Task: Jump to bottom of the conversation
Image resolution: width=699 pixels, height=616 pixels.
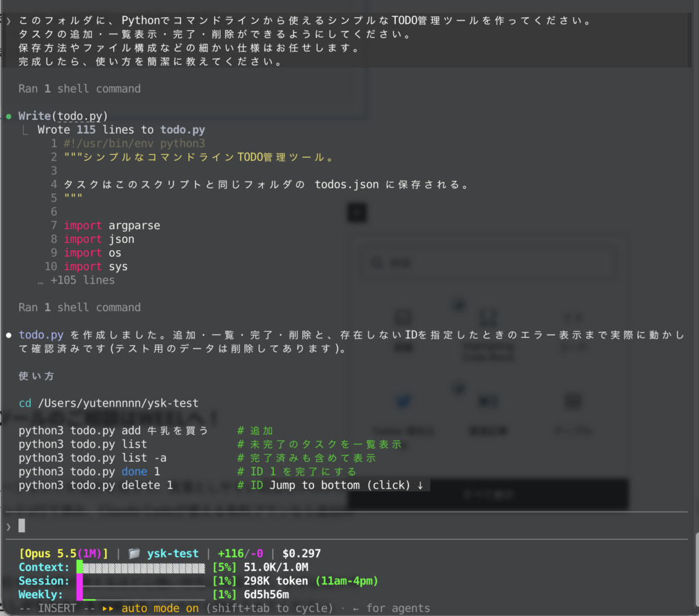Action: click(346, 486)
